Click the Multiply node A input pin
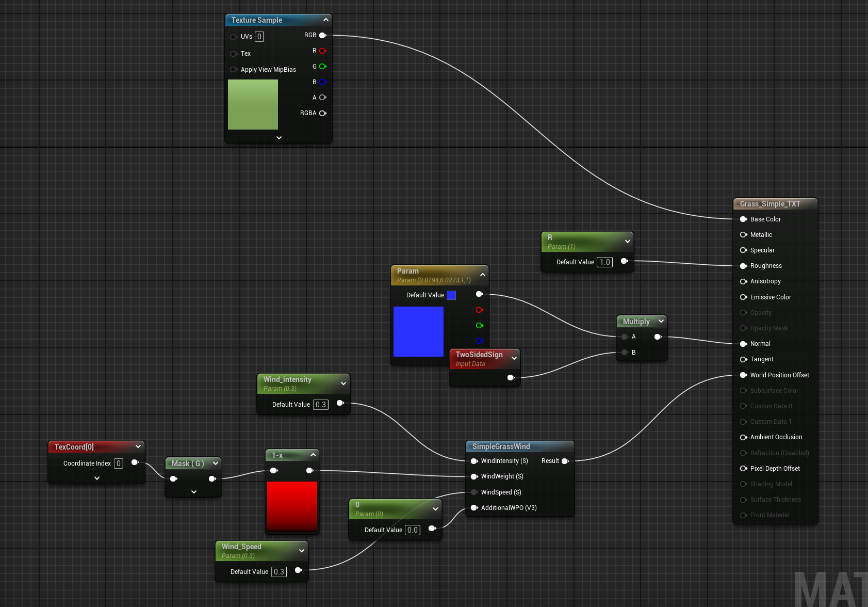This screenshot has width=868, height=607. [625, 337]
